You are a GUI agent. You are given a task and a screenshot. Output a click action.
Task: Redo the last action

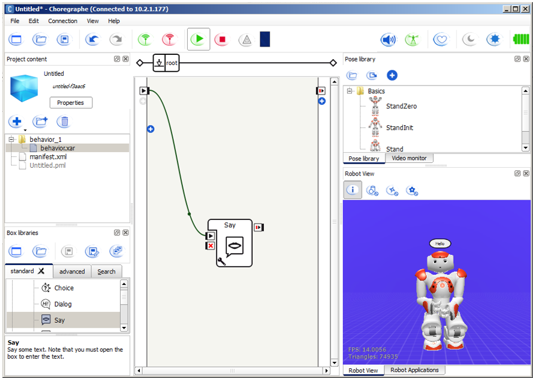(116, 40)
